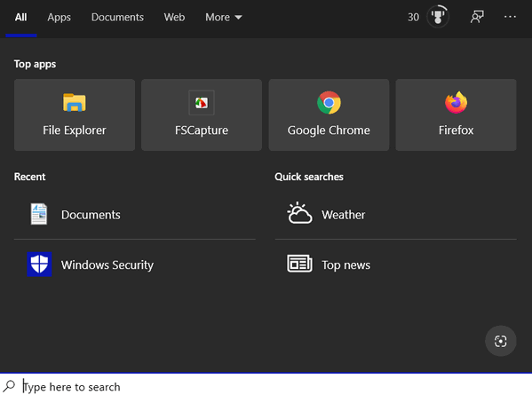This screenshot has width=532, height=395.
Task: Click the search with screenshot icon
Action: point(500,341)
